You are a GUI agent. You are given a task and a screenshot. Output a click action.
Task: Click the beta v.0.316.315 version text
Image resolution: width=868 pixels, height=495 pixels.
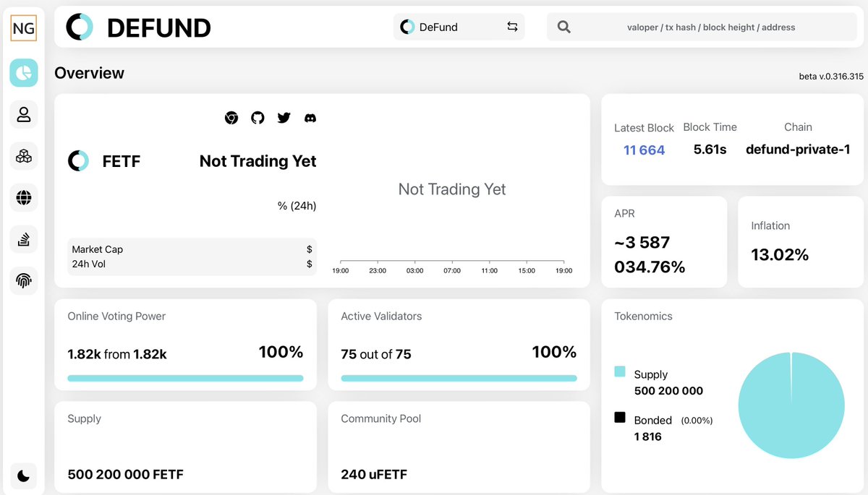(831, 76)
